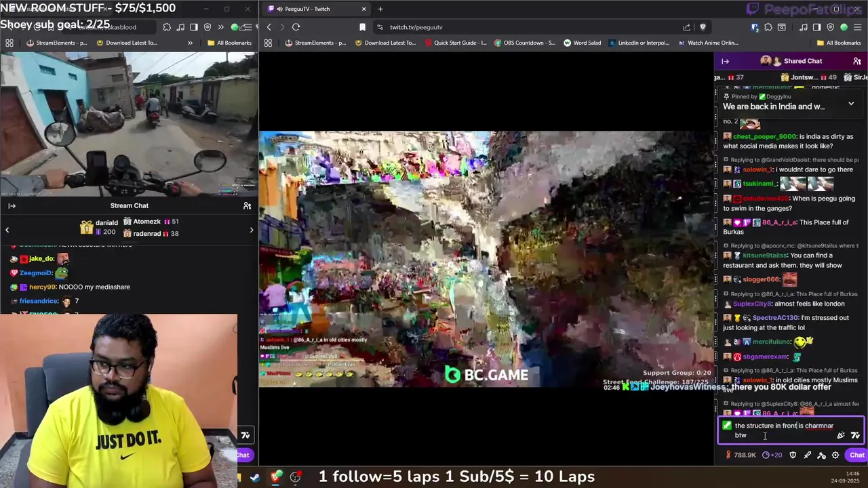868x488 pixels.
Task: Reload the twitch.tv/peeguutv page
Action: coord(296,27)
